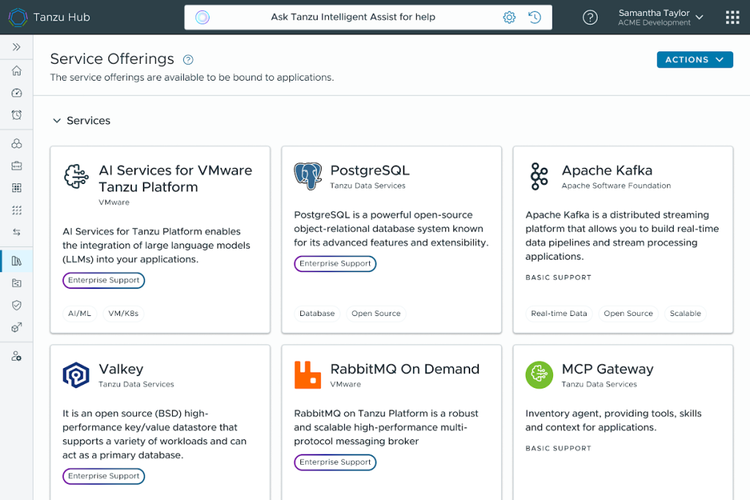This screenshot has height=500, width=750.
Task: Open the Samantha Taylor account menu
Action: (660, 17)
